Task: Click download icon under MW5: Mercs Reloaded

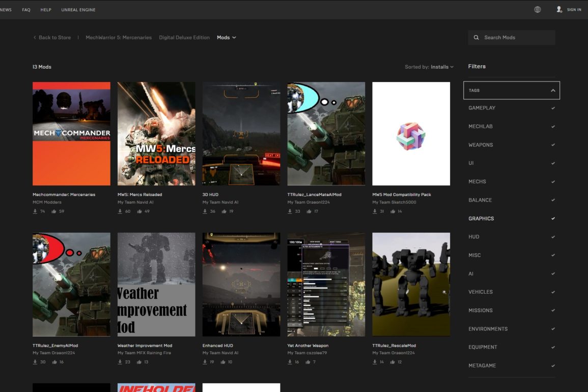Action: pyautogui.click(x=120, y=211)
